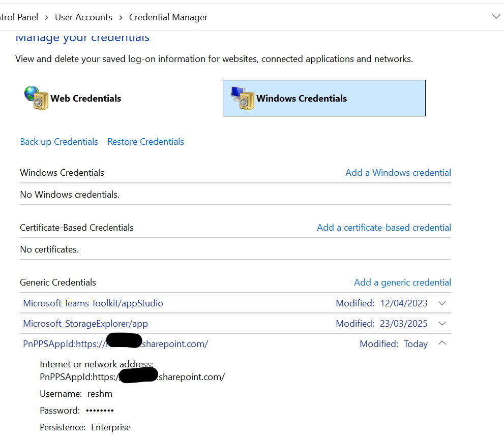The width and height of the screenshot is (504, 441).
Task: Click Add a certificate-based credential
Action: [x=383, y=227]
